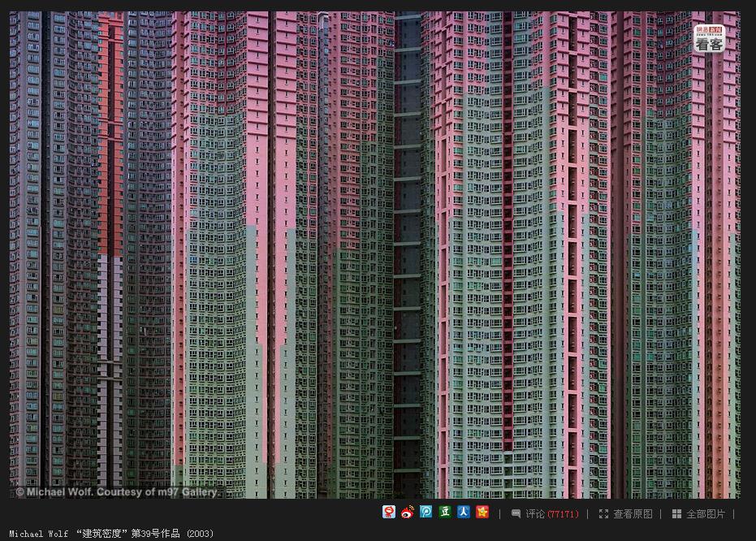This screenshot has height=541, width=756.
Task: Select the caption "建筑密度" 第39号作品 (2003)
Action: click(x=145, y=534)
